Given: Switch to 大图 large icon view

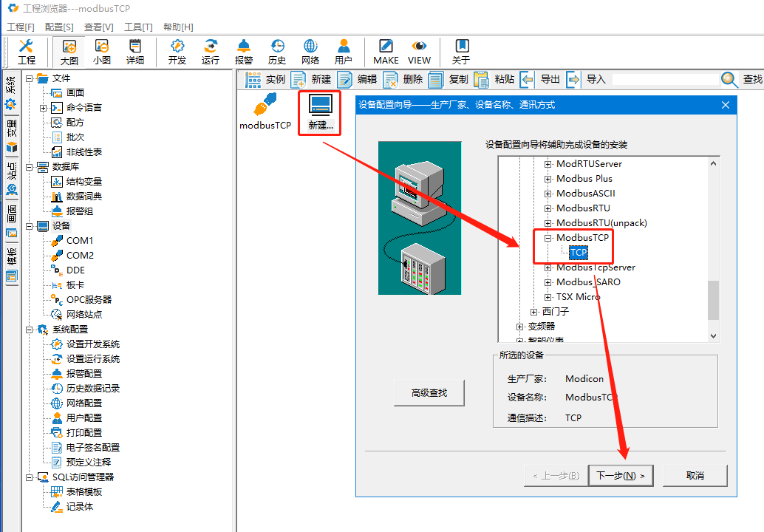Looking at the screenshot, I should (69, 52).
